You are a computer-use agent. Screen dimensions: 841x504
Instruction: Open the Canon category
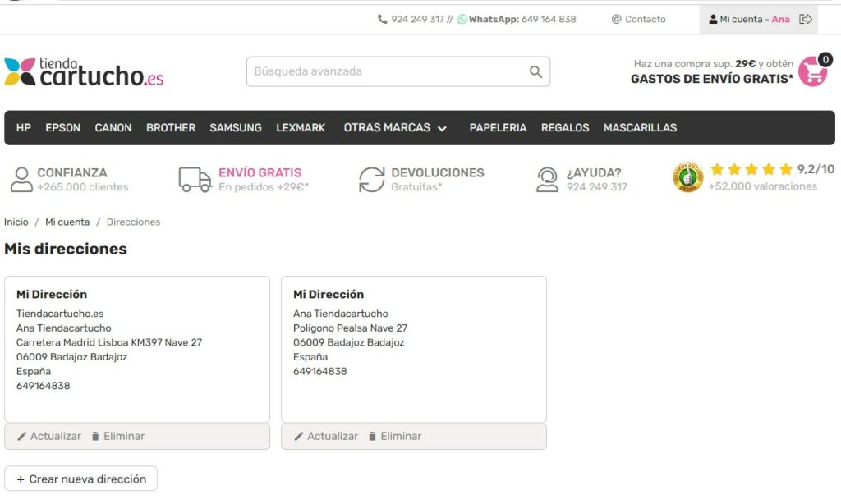113,127
